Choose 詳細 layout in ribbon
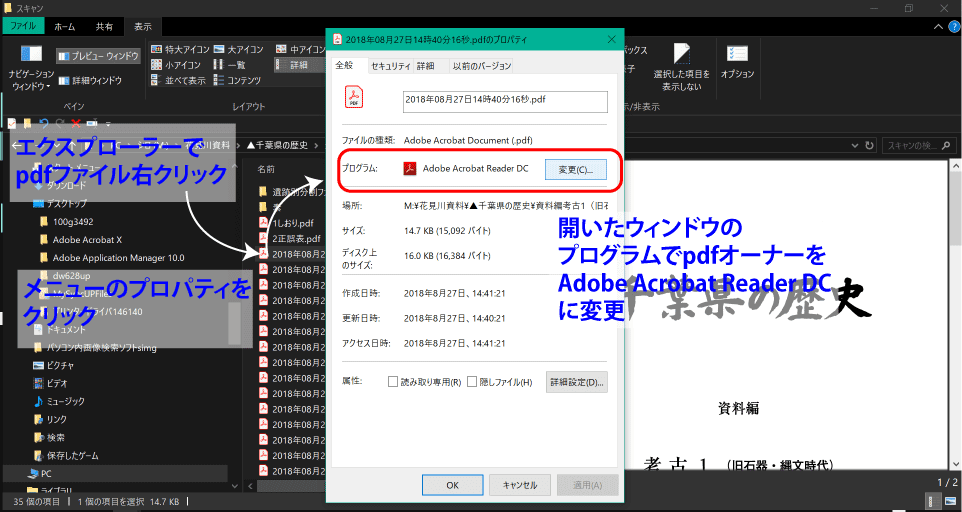 click(299, 64)
